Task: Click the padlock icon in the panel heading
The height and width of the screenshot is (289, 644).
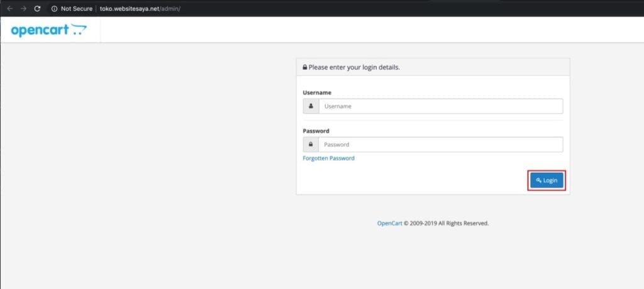Action: click(305, 67)
